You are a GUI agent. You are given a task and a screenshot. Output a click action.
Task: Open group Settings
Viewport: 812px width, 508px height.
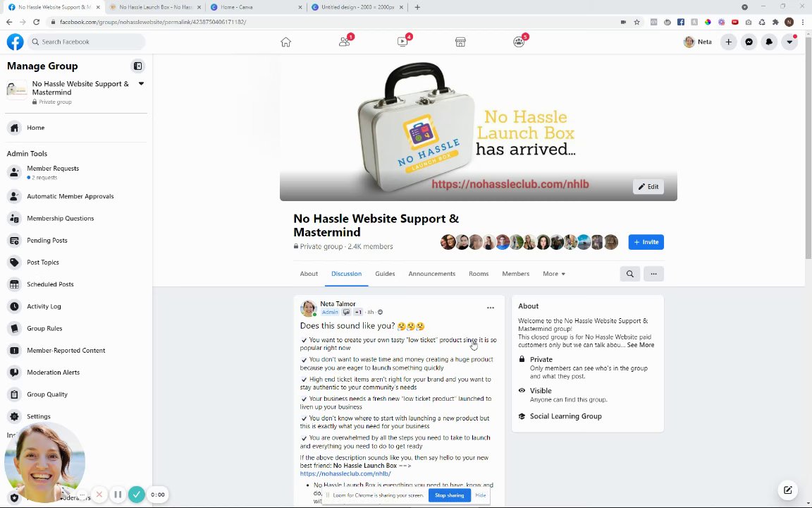point(77,416)
